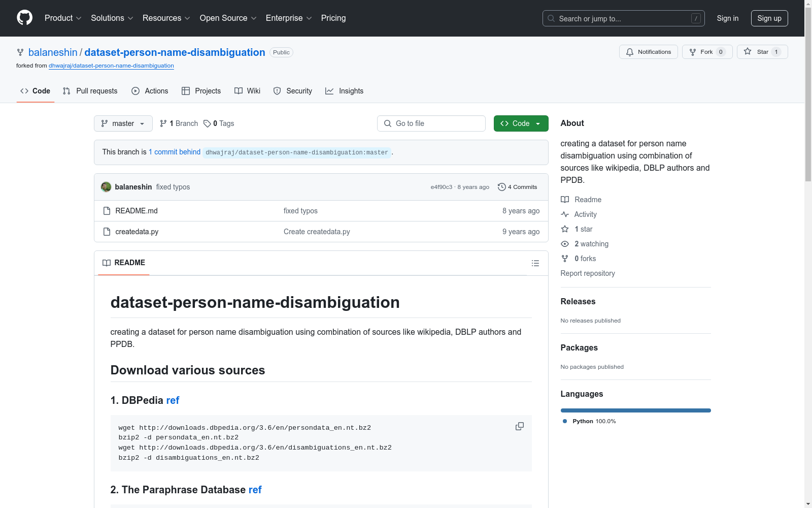This screenshot has height=508, width=812.
Task: Click the '9 years ago' createdata.py timestamp
Action: point(521,232)
